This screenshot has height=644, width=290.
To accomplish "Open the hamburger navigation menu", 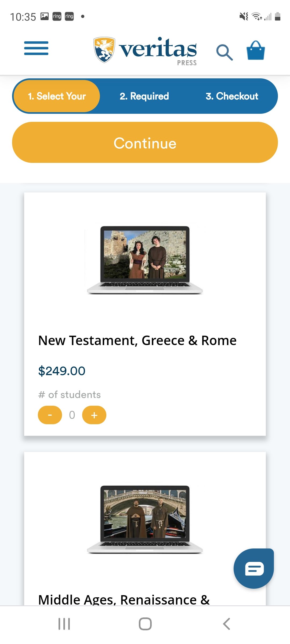I will [x=36, y=48].
